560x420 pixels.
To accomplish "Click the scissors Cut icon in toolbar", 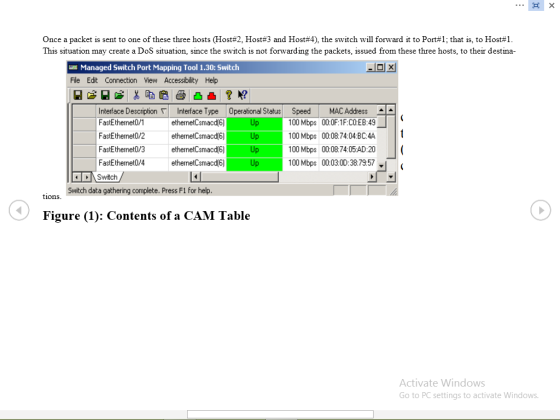I will click(x=136, y=95).
